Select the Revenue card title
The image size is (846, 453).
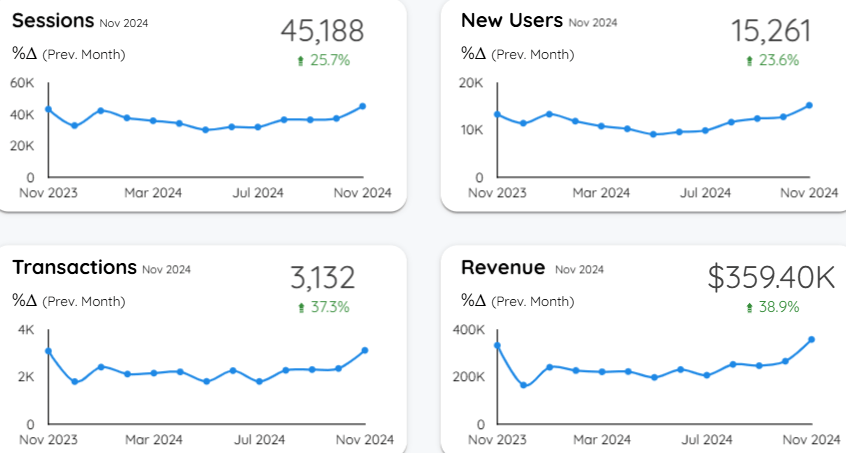click(503, 268)
